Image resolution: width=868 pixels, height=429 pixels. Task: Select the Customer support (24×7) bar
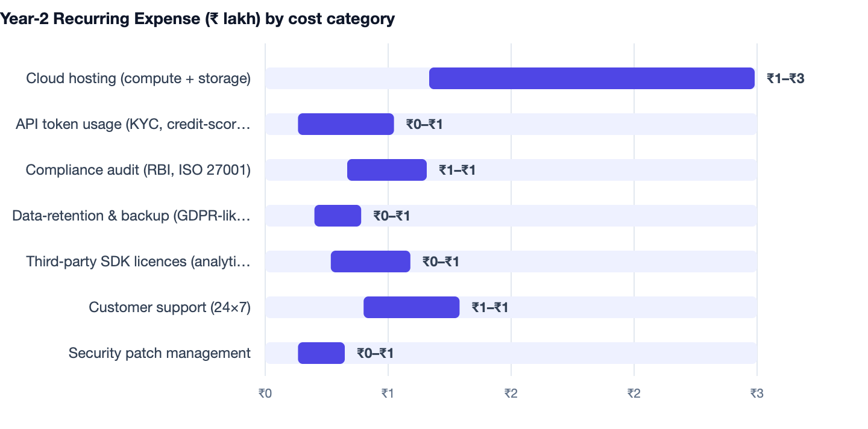[x=412, y=307]
